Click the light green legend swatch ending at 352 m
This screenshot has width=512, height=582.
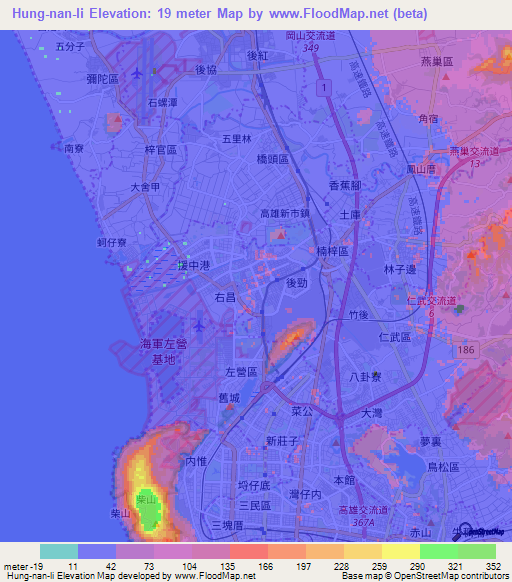tap(477, 552)
